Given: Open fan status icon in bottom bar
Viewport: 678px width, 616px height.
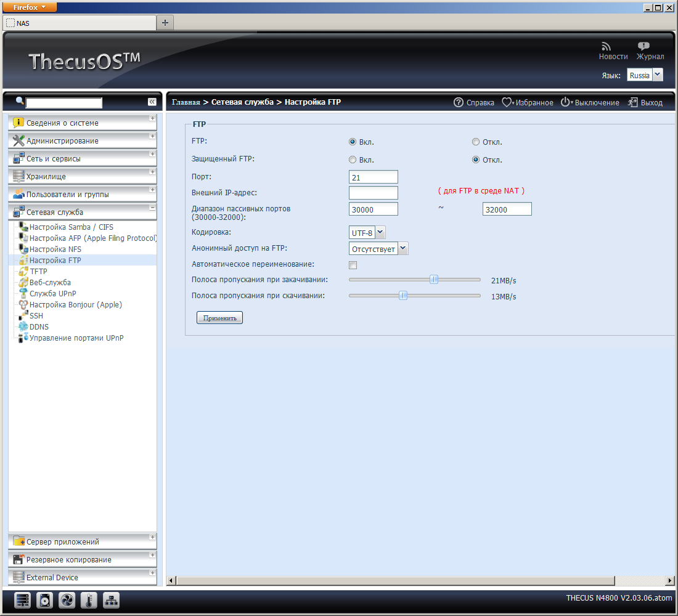Looking at the screenshot, I should click(67, 600).
